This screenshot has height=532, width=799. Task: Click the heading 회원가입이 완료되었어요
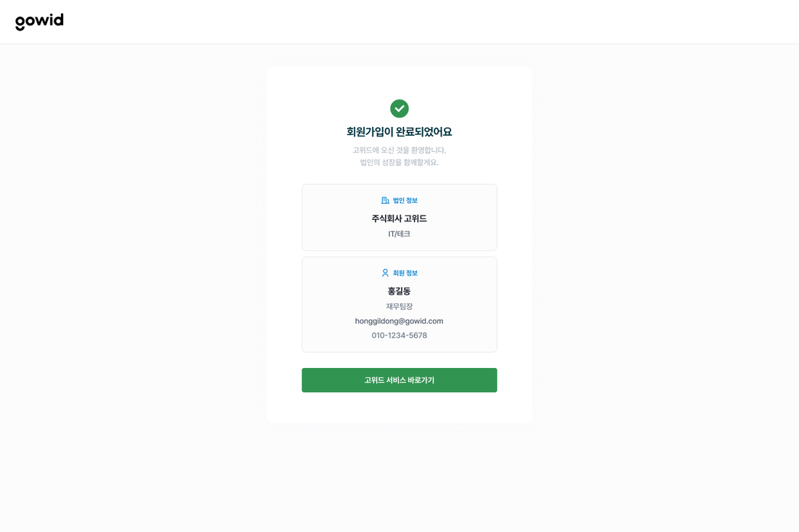tap(399, 132)
